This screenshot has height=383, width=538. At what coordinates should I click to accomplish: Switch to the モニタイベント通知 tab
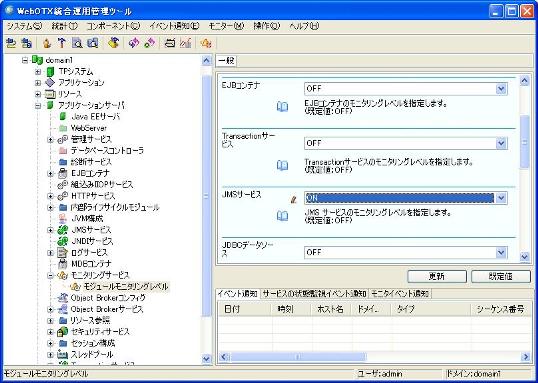tap(400, 294)
